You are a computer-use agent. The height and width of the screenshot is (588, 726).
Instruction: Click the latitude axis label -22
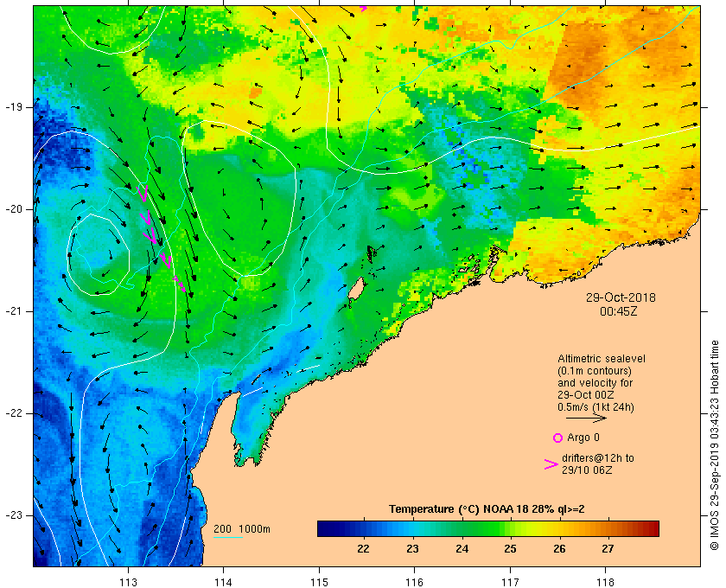(x=13, y=413)
